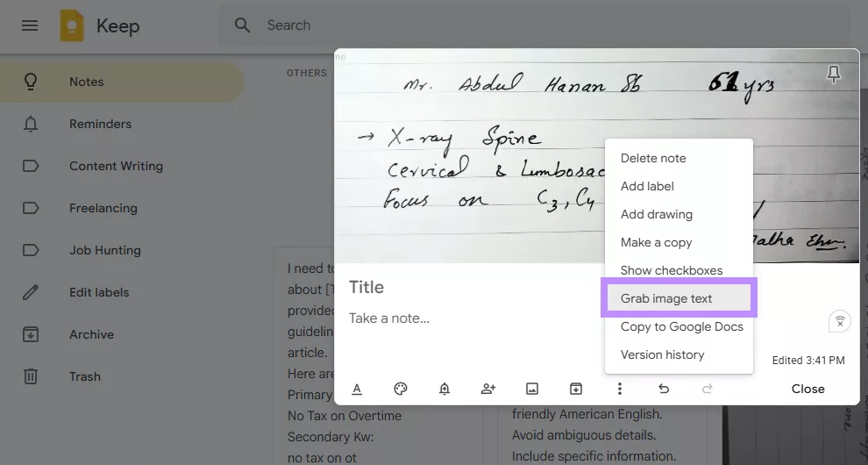Click the Secondary Kw: text
The height and width of the screenshot is (465, 868).
pyautogui.click(x=331, y=437)
